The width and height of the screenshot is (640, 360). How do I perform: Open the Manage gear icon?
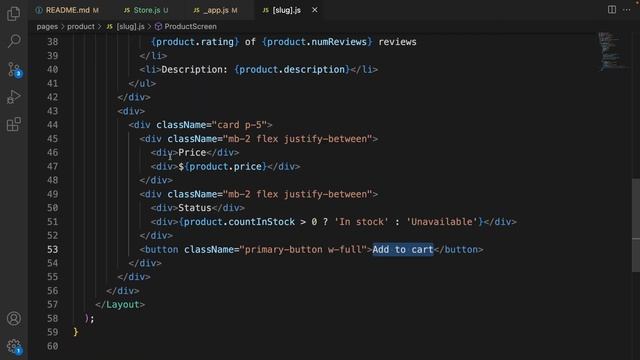pos(14,346)
